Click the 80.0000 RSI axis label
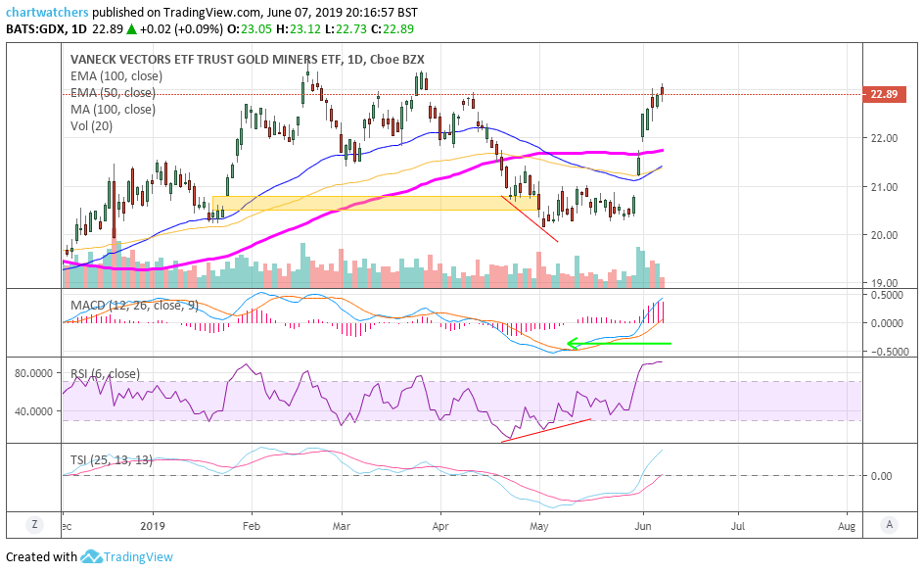 pyautogui.click(x=34, y=373)
